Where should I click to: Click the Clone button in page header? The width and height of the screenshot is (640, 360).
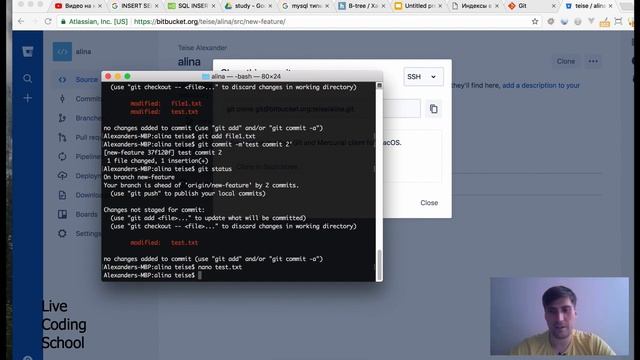[566, 61]
